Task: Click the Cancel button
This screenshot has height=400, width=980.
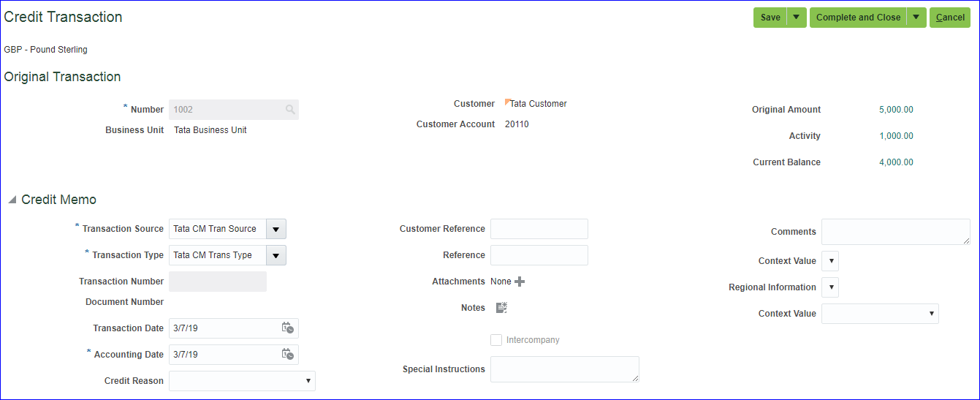Action: point(950,18)
